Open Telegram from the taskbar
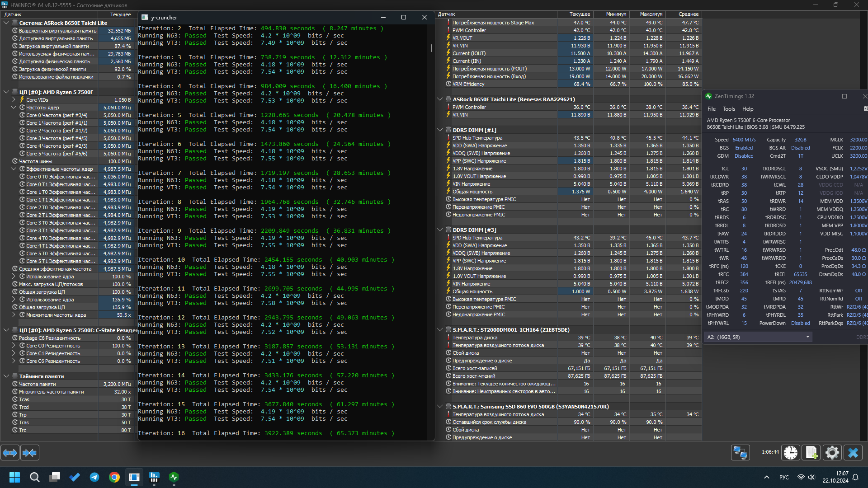This screenshot has width=868, height=488. [94, 477]
